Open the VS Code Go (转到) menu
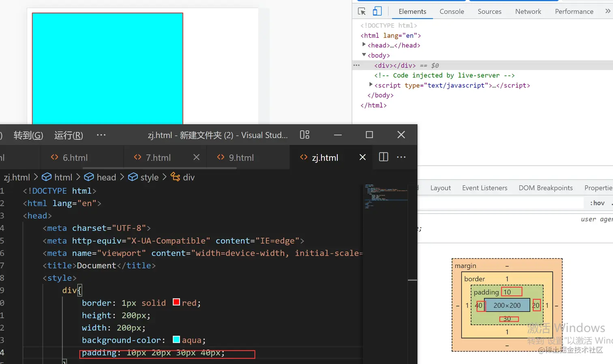The width and height of the screenshot is (613, 364). 28,135
